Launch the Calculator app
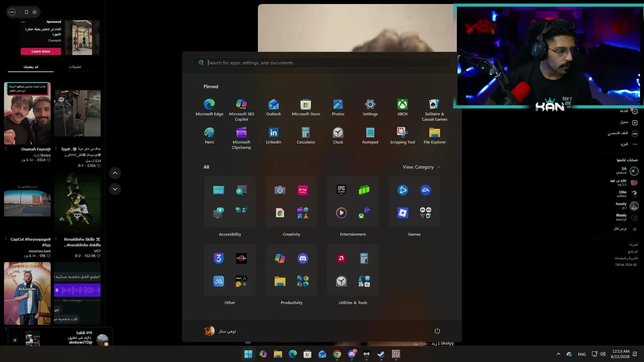644x362 pixels. [x=306, y=136]
